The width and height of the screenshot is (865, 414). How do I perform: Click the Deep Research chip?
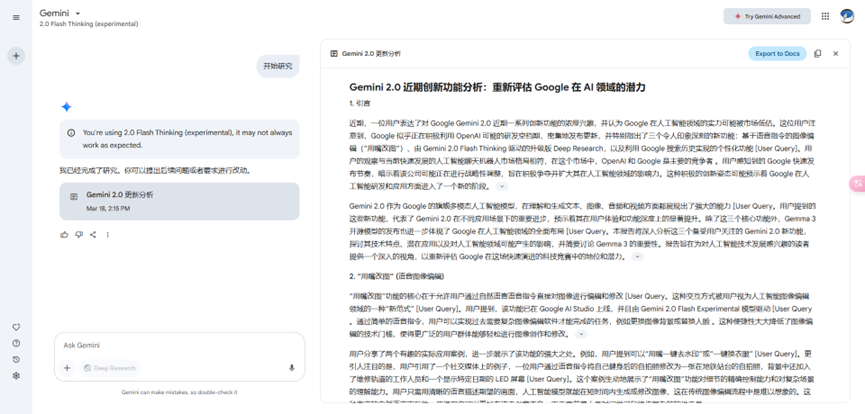coord(110,368)
